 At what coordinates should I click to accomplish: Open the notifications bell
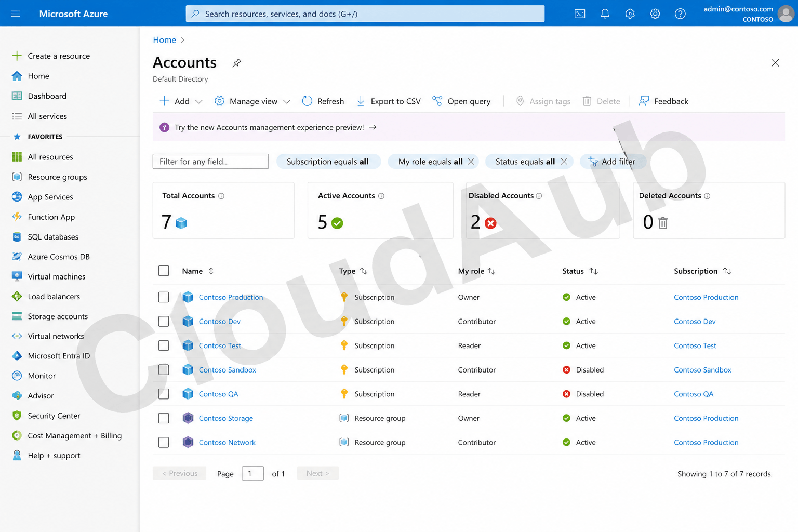point(605,14)
